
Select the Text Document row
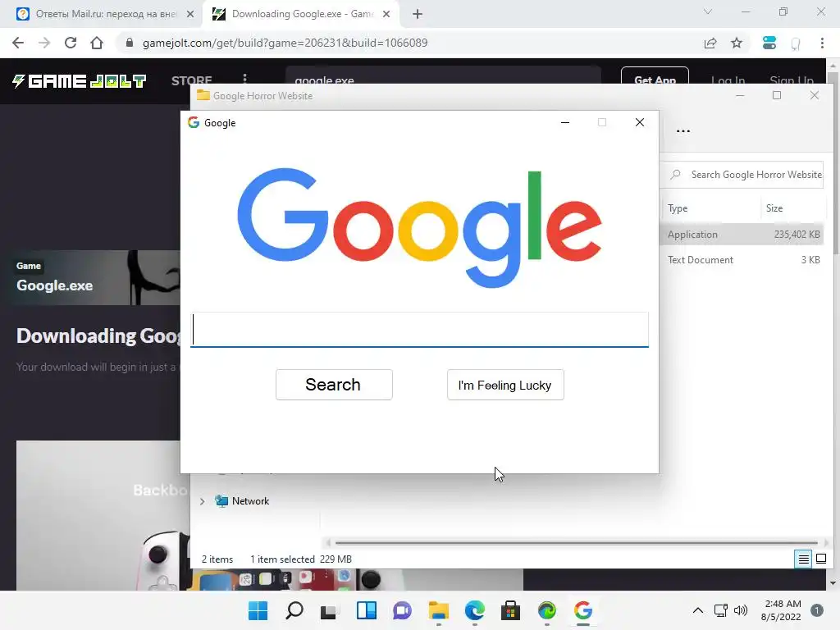742,260
